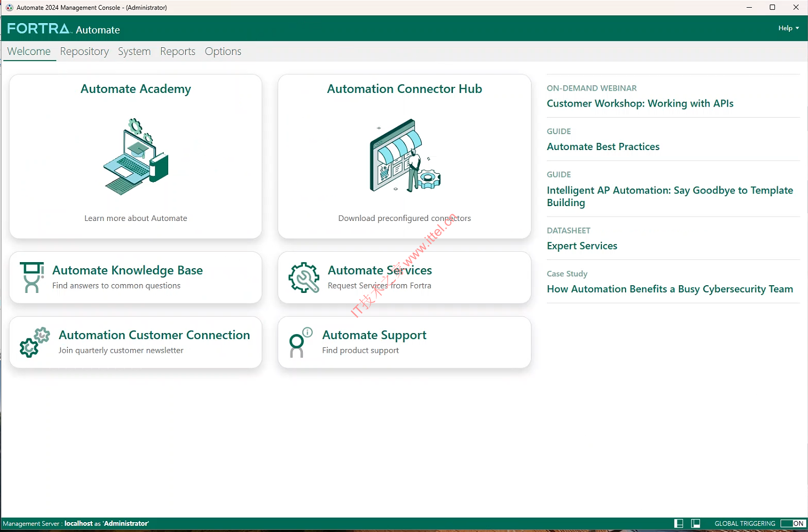The width and height of the screenshot is (808, 532).
Task: Open Automate Services heading
Action: 380,270
